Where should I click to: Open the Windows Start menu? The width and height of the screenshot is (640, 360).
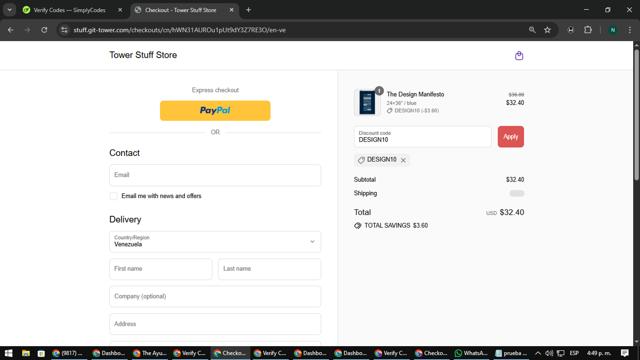8,353
